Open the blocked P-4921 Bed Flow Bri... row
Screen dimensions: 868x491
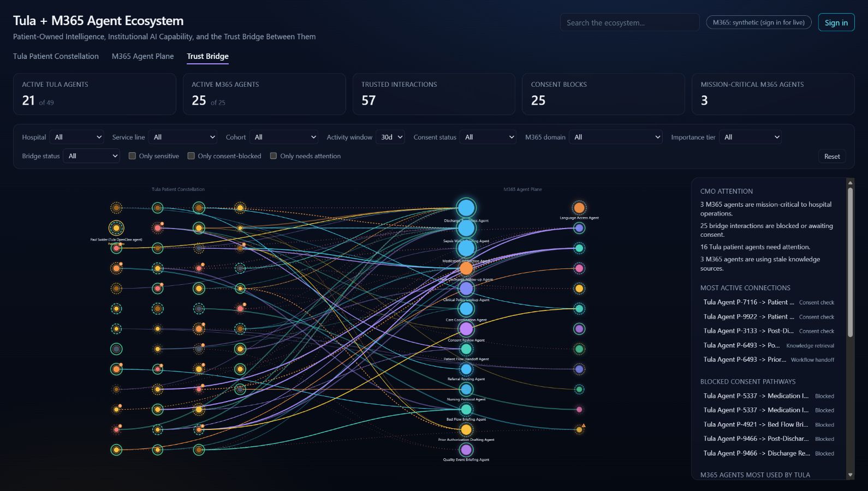(x=769, y=424)
